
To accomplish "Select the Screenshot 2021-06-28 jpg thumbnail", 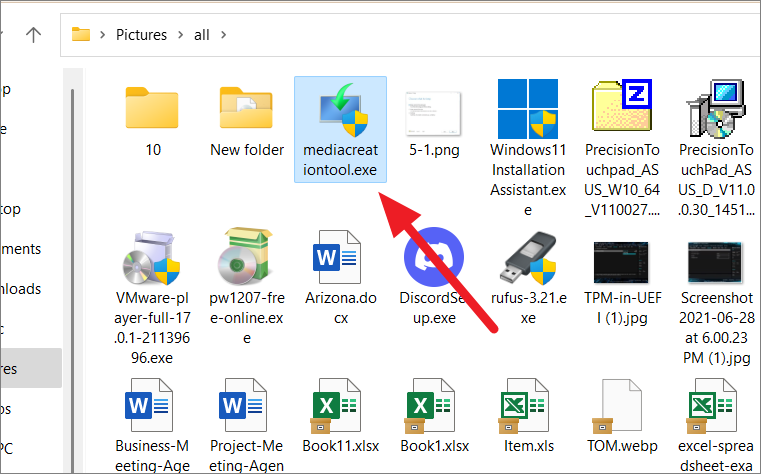I will pyautogui.click(x=715, y=262).
